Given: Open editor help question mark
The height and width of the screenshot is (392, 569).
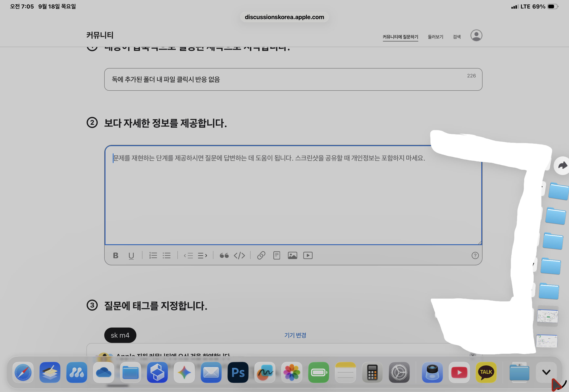Looking at the screenshot, I should [475, 255].
